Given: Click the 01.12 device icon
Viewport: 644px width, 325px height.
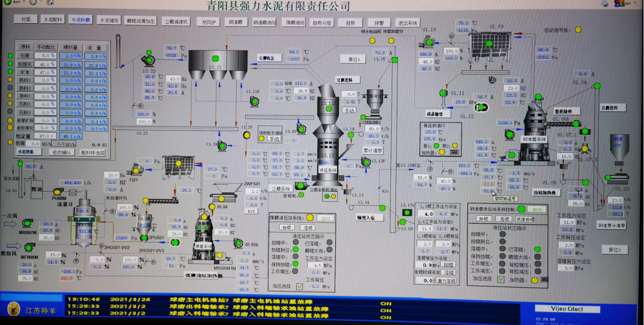Looking at the screenshot, I should tap(482, 107).
